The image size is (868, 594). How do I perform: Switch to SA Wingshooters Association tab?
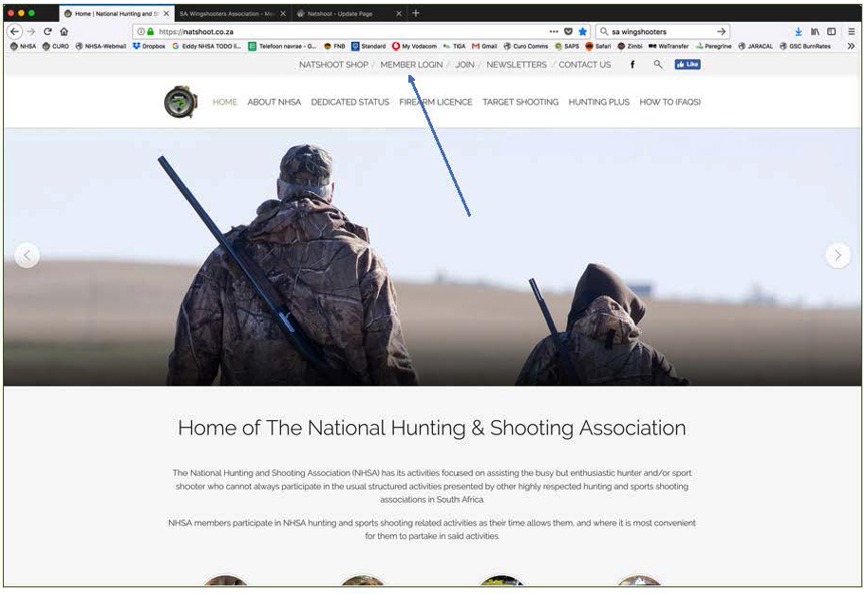[x=232, y=13]
